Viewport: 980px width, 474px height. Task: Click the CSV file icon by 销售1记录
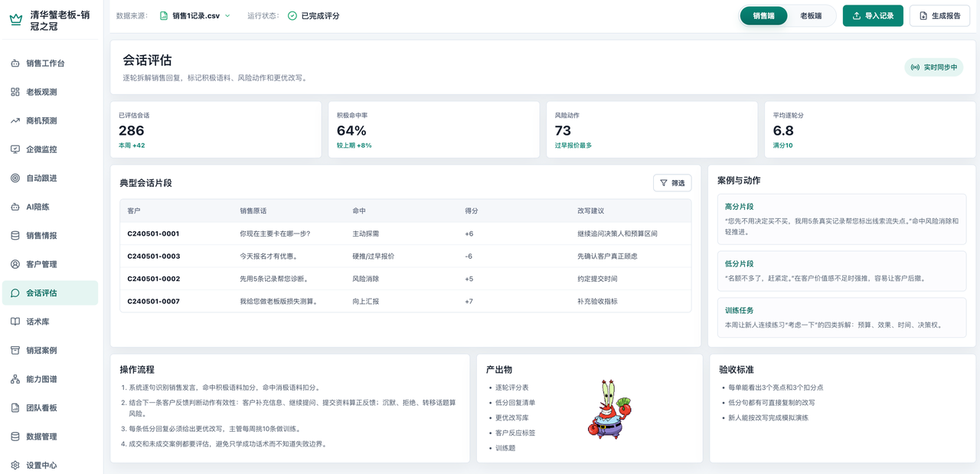pos(164,15)
